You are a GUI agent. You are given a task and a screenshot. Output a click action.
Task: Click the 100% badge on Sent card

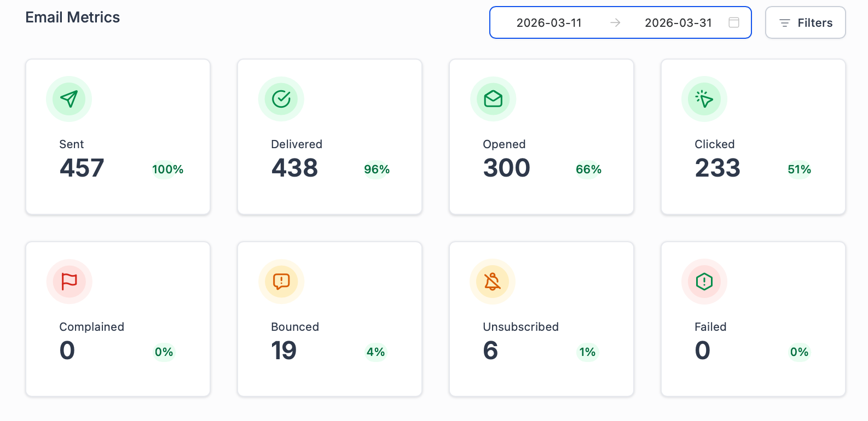click(167, 169)
